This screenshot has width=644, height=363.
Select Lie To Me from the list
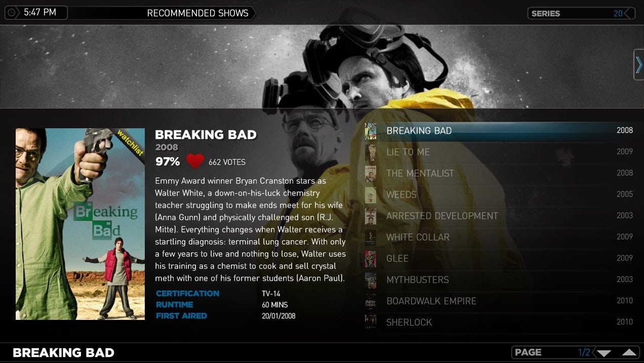[x=499, y=152]
